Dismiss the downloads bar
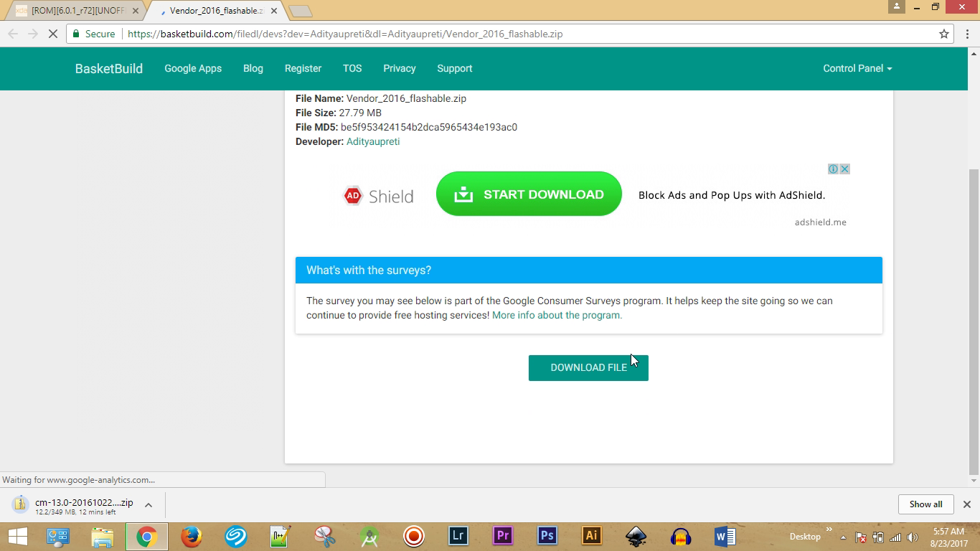 [x=966, y=504]
